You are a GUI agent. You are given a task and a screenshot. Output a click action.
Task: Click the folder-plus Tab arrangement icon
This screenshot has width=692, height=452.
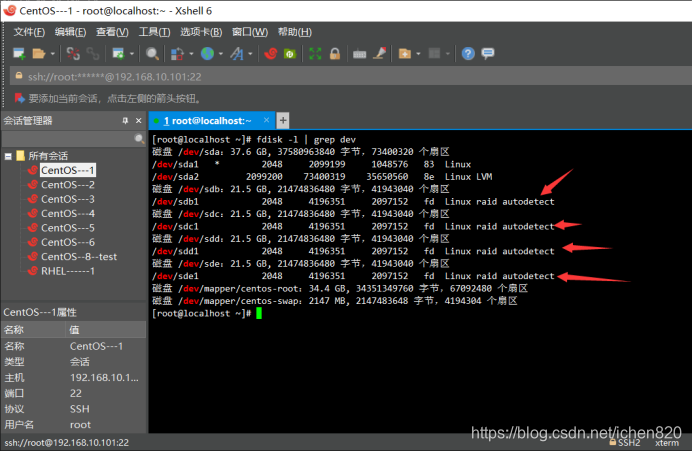tap(405, 53)
